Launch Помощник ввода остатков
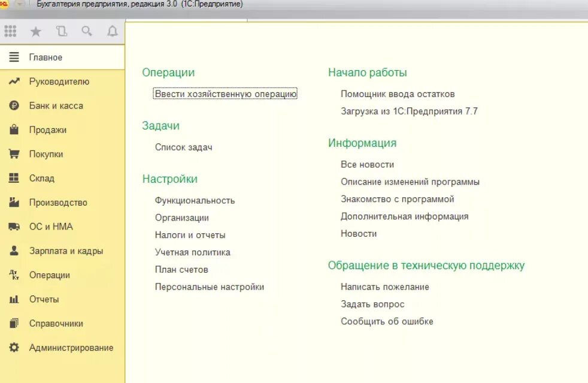This screenshot has height=383, width=588. tap(398, 94)
